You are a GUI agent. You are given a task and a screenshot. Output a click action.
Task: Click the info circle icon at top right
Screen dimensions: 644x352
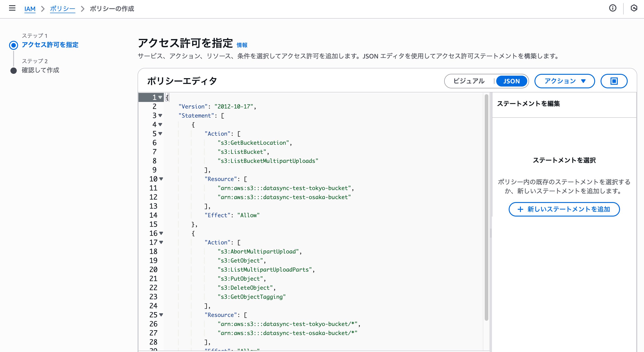click(613, 8)
